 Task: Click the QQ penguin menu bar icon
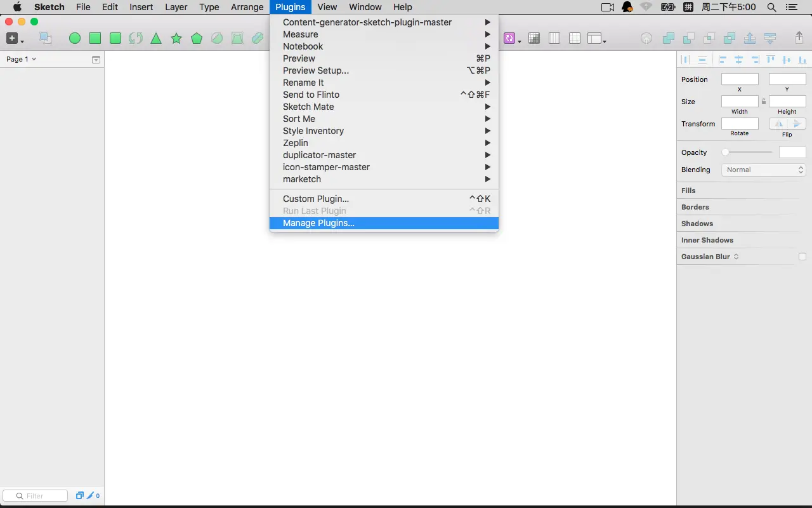click(x=627, y=7)
